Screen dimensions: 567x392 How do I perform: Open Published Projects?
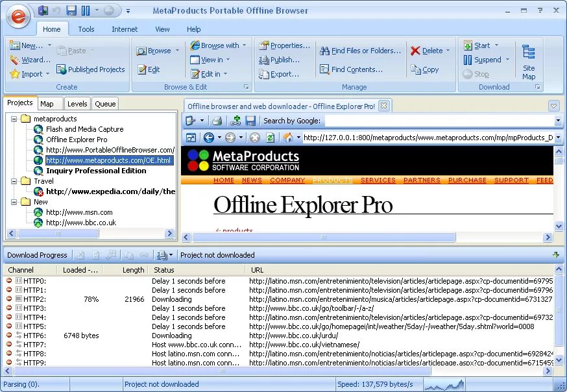90,69
